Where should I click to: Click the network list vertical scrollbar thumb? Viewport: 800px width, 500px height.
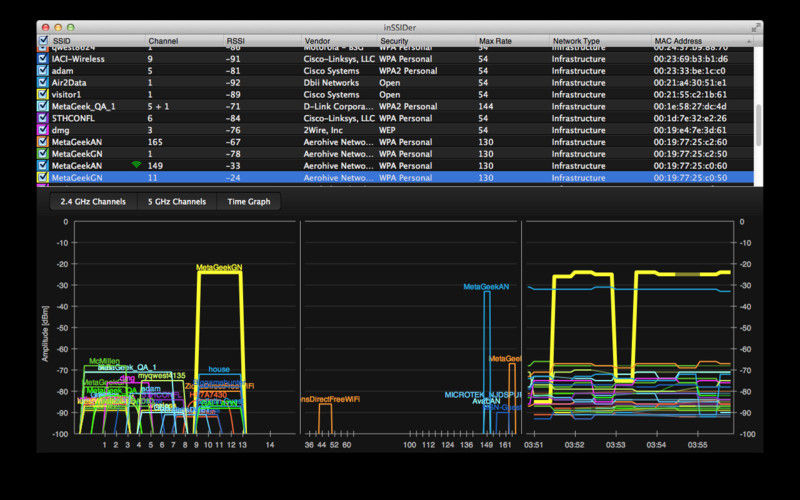coord(759,125)
